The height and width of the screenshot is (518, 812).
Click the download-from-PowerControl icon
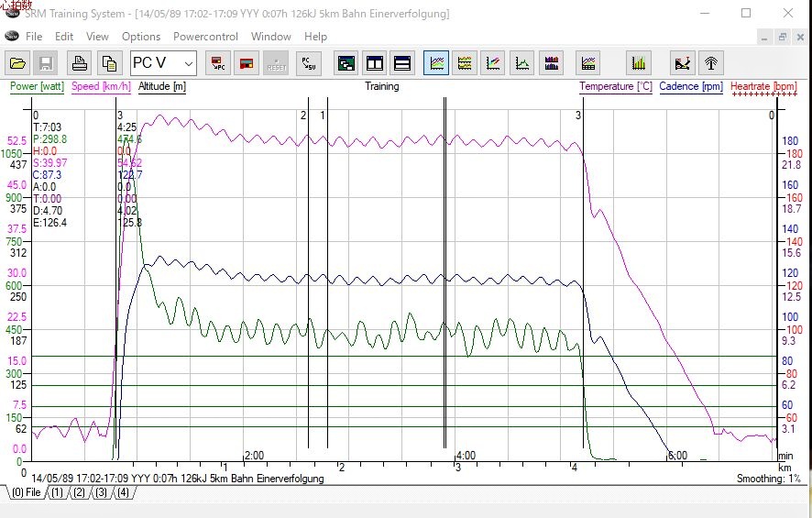[218, 63]
